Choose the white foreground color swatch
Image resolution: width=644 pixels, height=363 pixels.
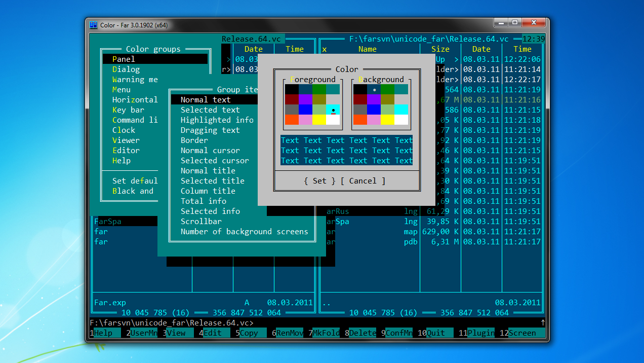coord(333,120)
